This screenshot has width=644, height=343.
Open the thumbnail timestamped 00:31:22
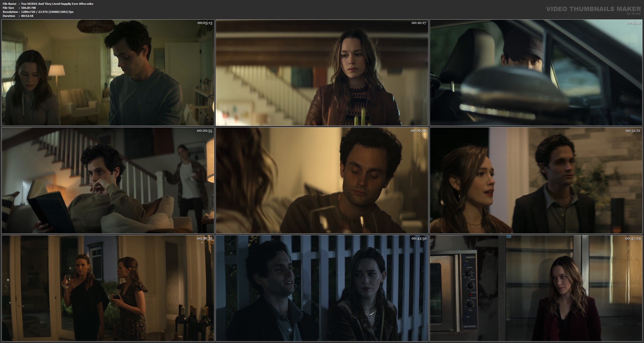[x=536, y=180]
